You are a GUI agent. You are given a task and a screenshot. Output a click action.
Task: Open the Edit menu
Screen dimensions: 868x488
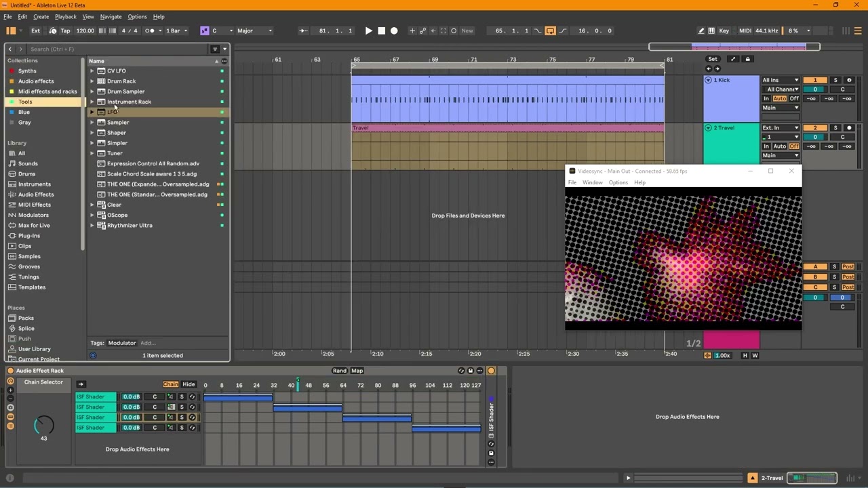[x=22, y=16]
